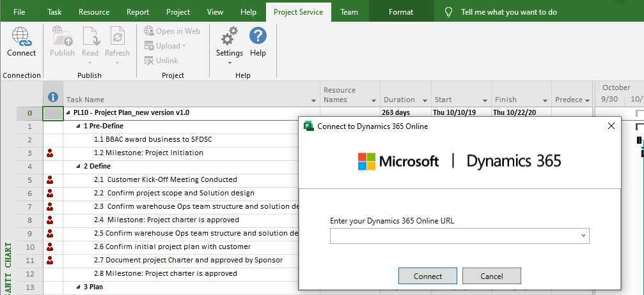Click the Upload command in Project group
The image size is (644, 295).
165,46
